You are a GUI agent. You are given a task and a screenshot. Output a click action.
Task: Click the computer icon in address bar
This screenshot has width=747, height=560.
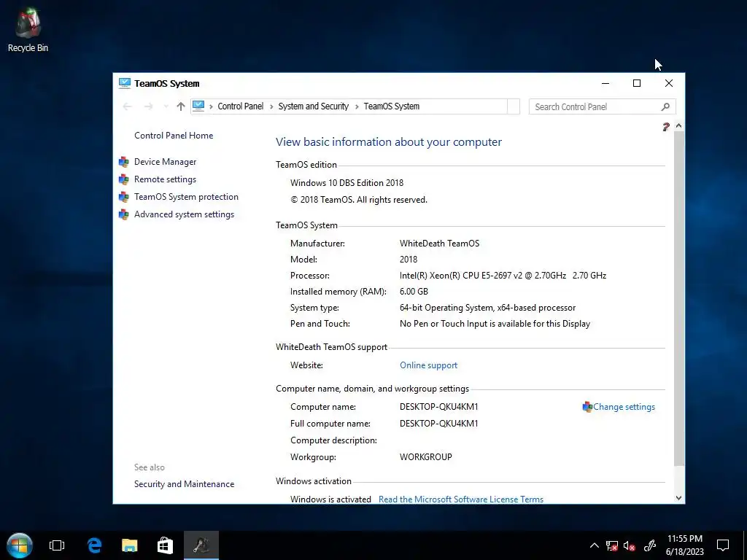click(198, 106)
